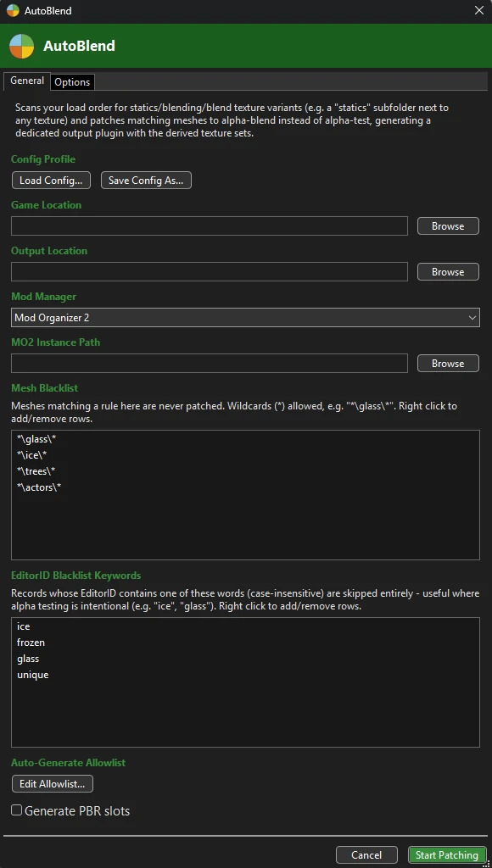
Task: Open the Options tab
Action: [x=72, y=82]
